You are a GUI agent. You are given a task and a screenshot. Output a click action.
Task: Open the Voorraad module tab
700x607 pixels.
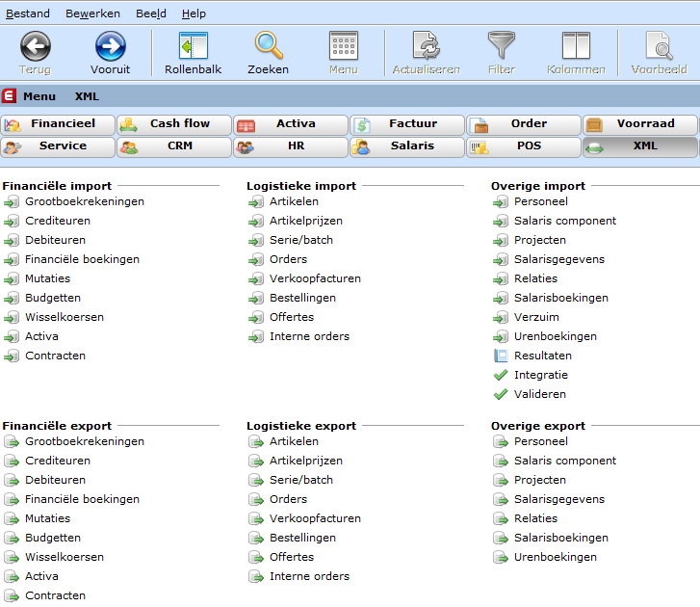point(640,124)
